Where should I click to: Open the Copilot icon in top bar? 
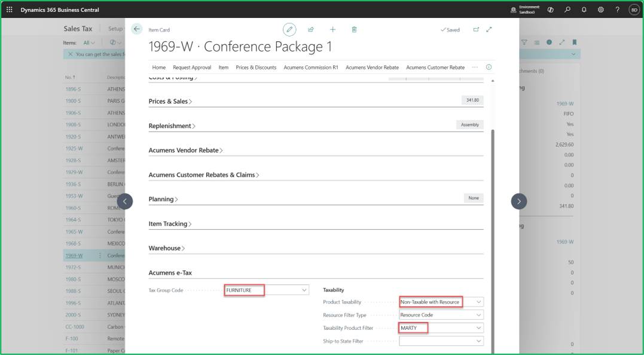(550, 10)
